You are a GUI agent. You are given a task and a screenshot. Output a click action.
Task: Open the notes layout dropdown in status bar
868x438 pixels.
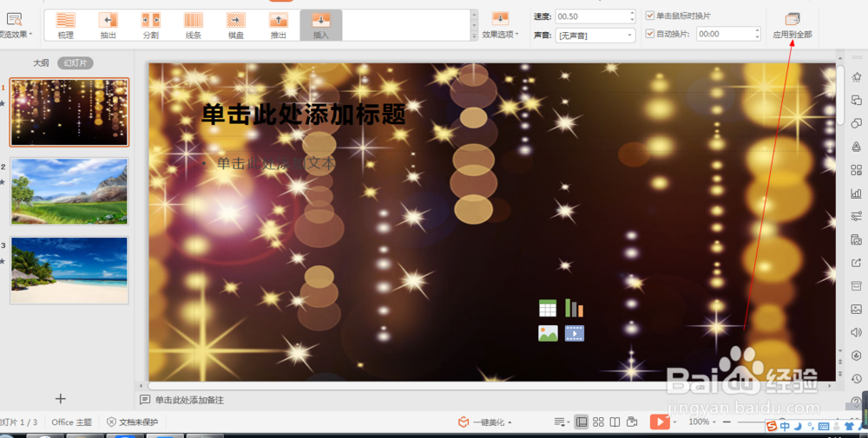tap(562, 422)
